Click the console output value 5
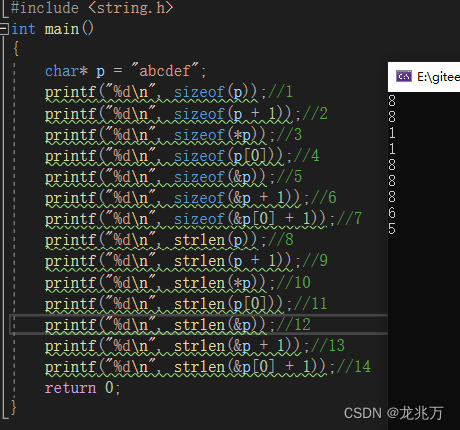The image size is (460, 430). [392, 229]
